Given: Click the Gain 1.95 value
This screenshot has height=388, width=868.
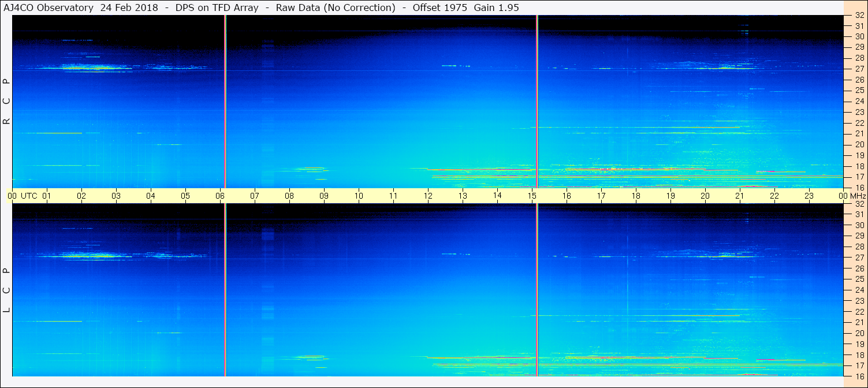Looking at the screenshot, I should (x=496, y=8).
